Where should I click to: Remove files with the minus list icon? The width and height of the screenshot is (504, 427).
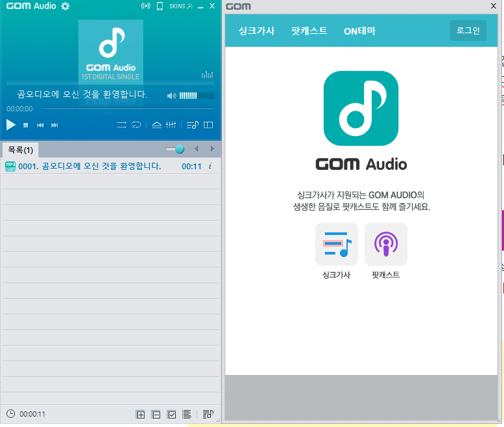tap(156, 415)
